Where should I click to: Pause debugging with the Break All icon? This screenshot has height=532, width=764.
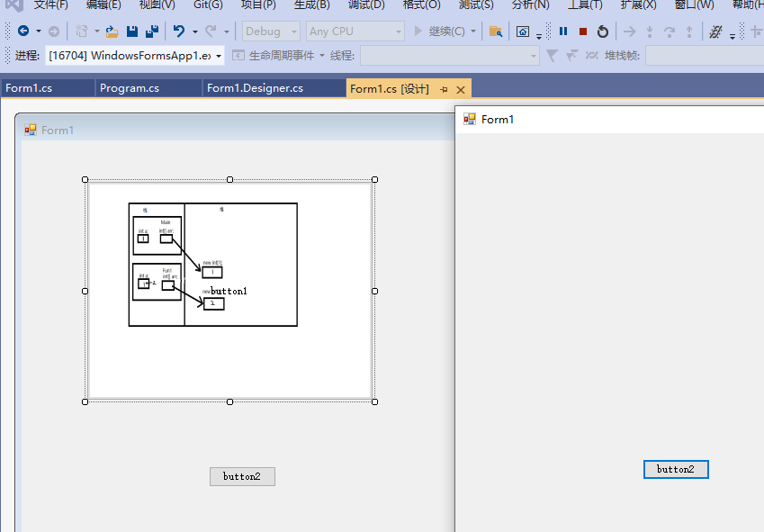tap(563, 32)
